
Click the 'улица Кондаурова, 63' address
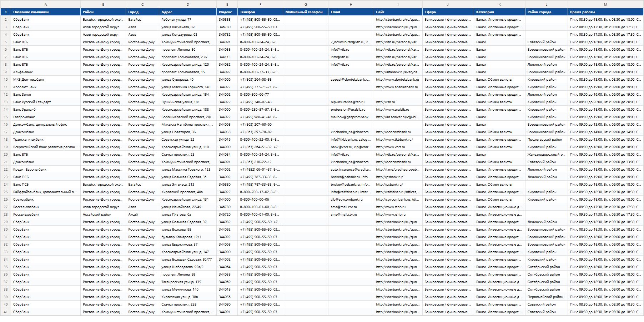tap(188, 35)
